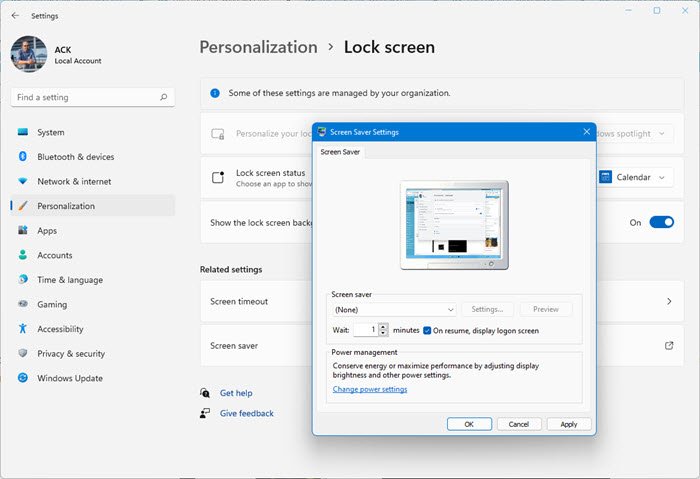Open the Give feedback link

coord(246,413)
